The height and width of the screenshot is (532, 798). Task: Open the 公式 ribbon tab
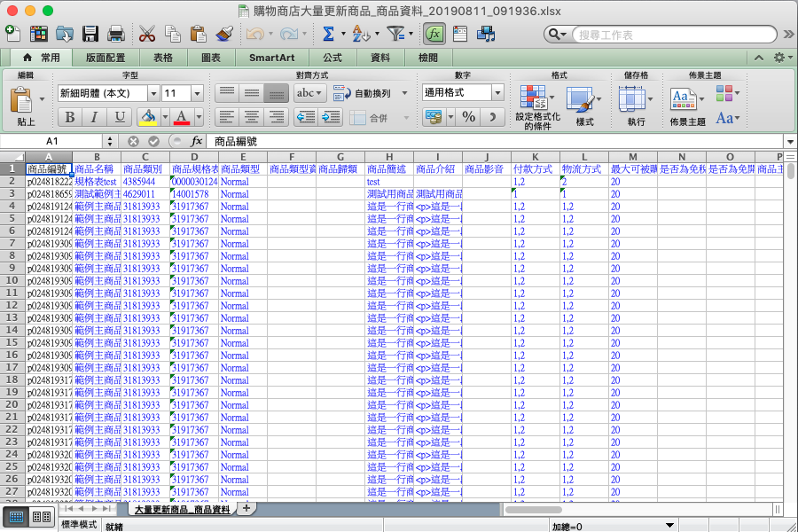tap(332, 58)
